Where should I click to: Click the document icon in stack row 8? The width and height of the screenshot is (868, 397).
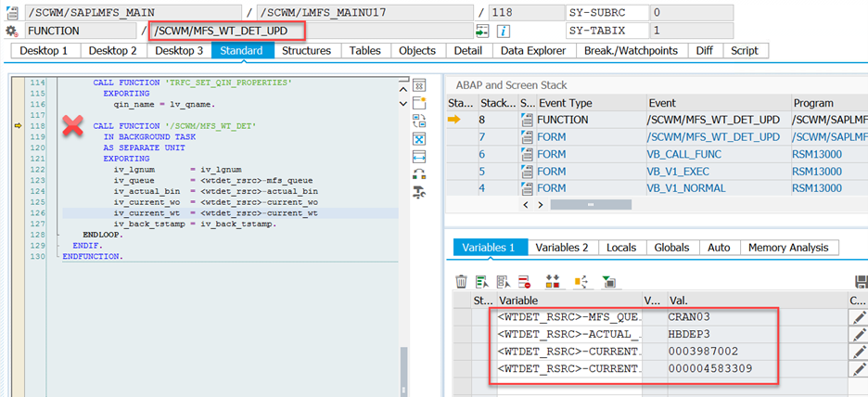click(525, 120)
